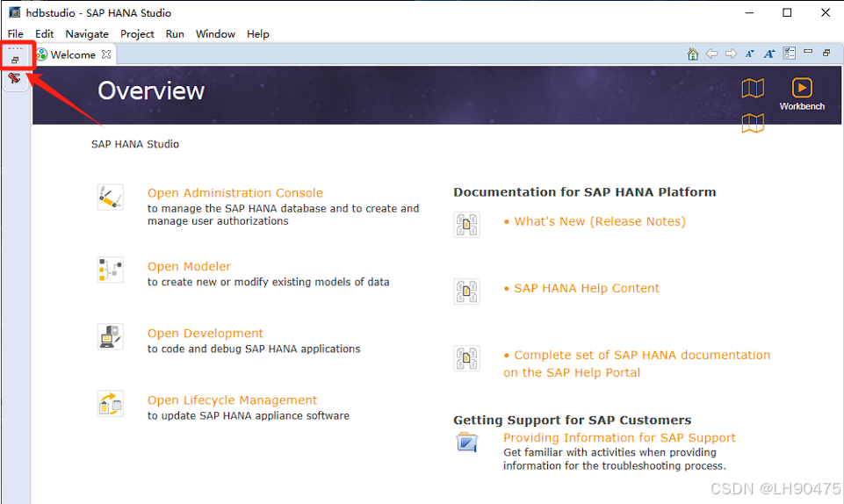Select the Welcome tab
The image size is (844, 504).
[x=73, y=54]
